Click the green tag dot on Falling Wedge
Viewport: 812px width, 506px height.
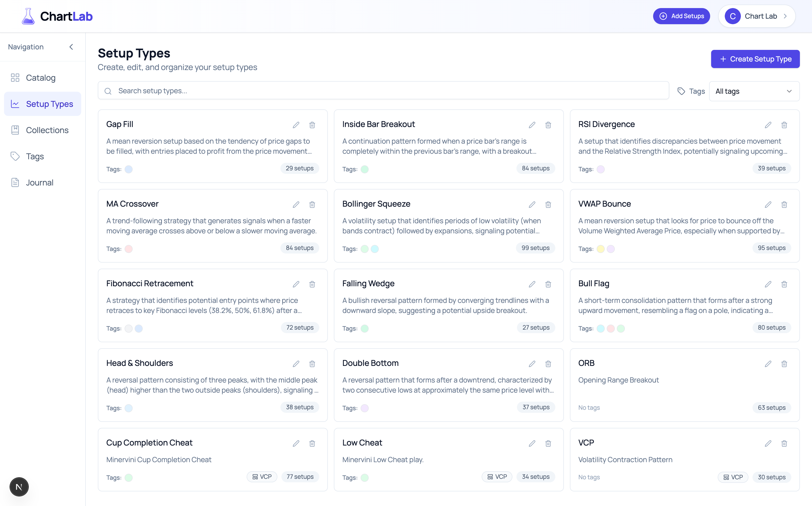365,328
